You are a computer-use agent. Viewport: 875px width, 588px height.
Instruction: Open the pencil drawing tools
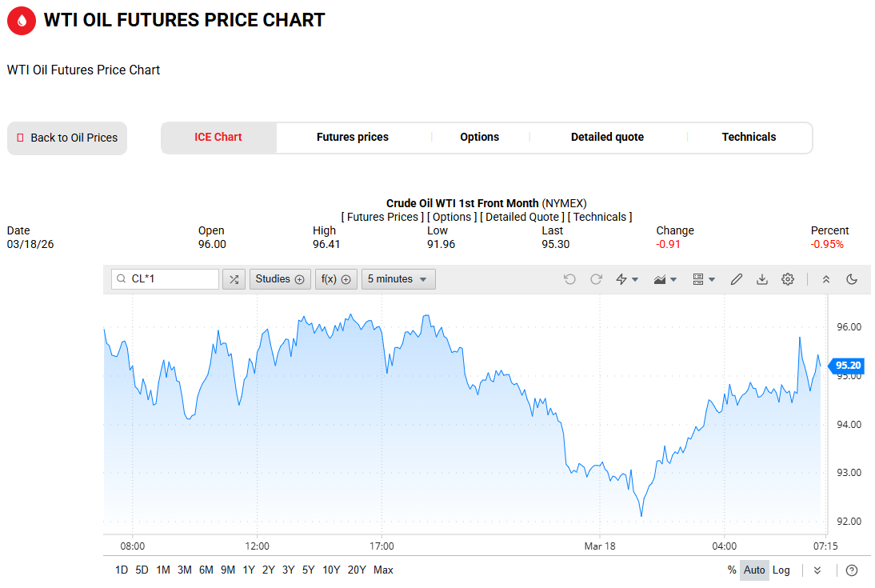737,279
